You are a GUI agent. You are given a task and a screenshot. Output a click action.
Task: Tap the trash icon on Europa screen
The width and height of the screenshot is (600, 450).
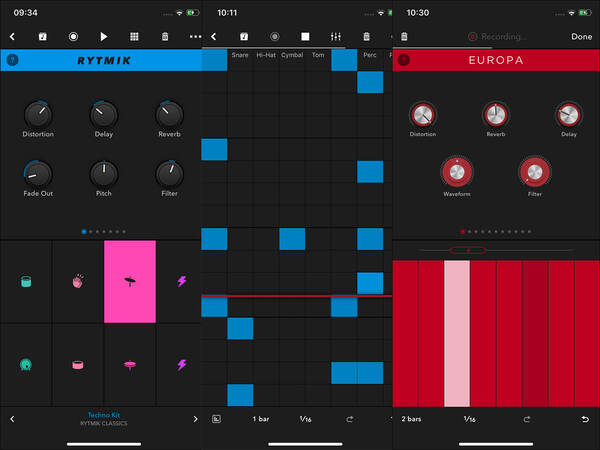(x=404, y=36)
